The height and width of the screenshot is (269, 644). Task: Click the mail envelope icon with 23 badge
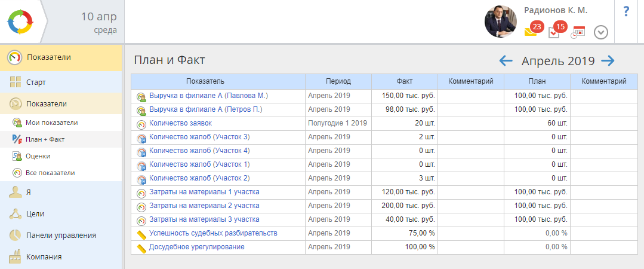pos(530,32)
